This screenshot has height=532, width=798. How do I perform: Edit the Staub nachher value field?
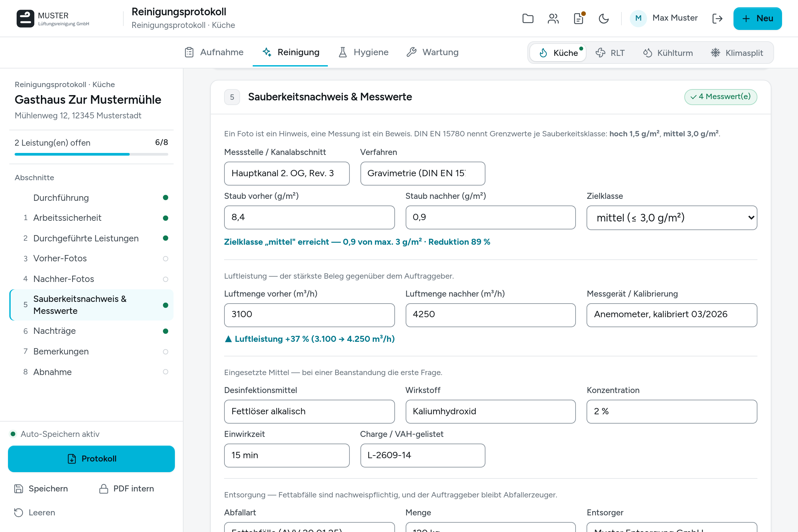pos(491,217)
